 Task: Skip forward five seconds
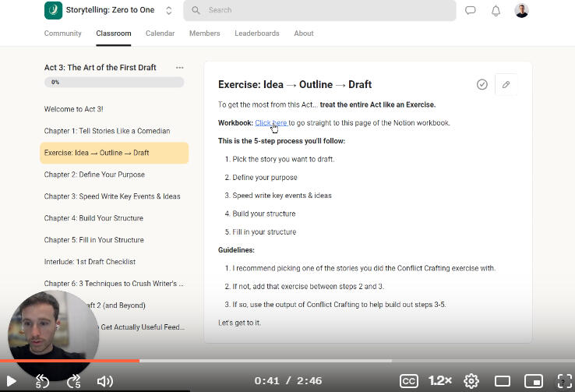[x=74, y=380]
